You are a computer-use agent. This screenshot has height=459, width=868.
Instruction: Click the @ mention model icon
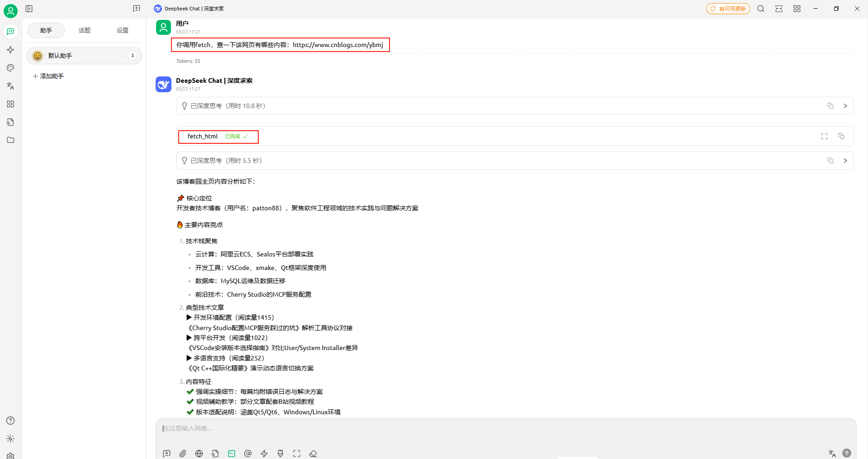[248, 454]
